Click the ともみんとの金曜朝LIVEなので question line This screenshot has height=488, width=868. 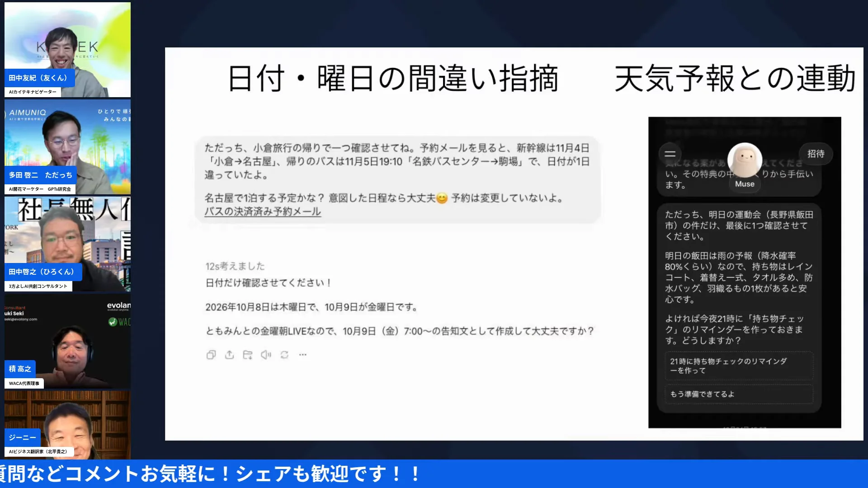(400, 331)
